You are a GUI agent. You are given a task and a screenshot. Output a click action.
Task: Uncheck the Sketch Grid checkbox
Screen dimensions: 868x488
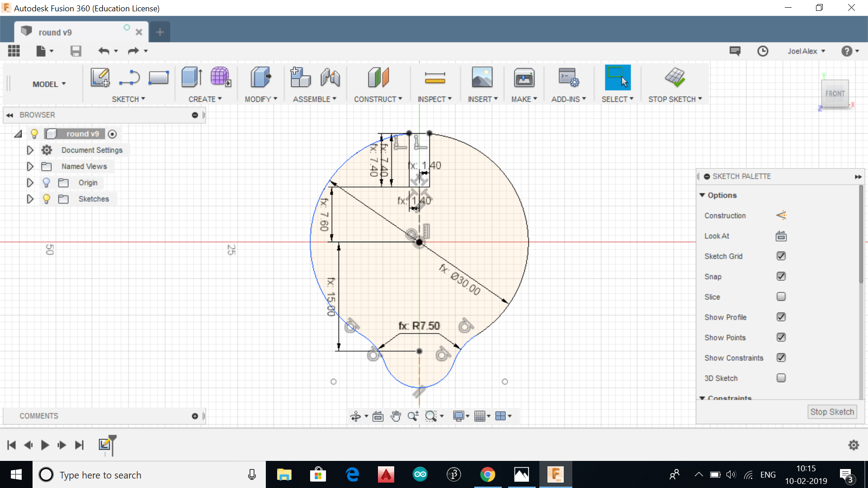pos(781,256)
